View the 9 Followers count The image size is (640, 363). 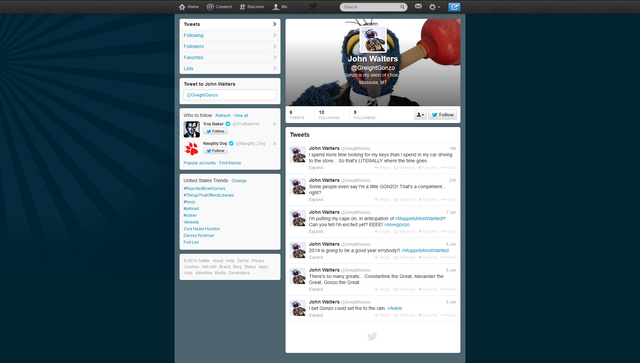(364, 115)
